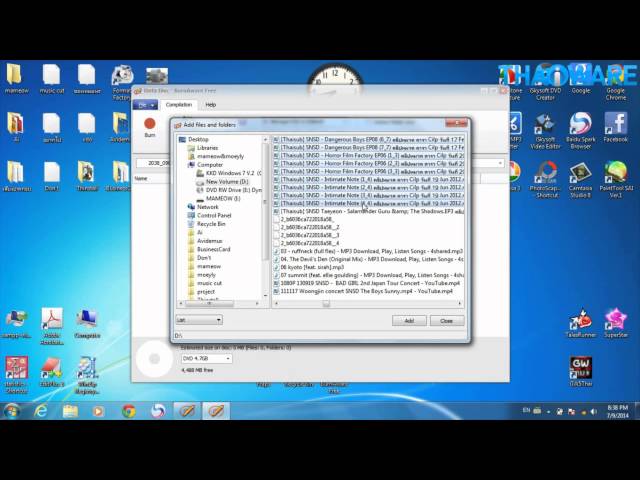Click the file list horizontal scrollbar thumb
Image resolution: width=640 pixels, height=480 pixels.
326,303
